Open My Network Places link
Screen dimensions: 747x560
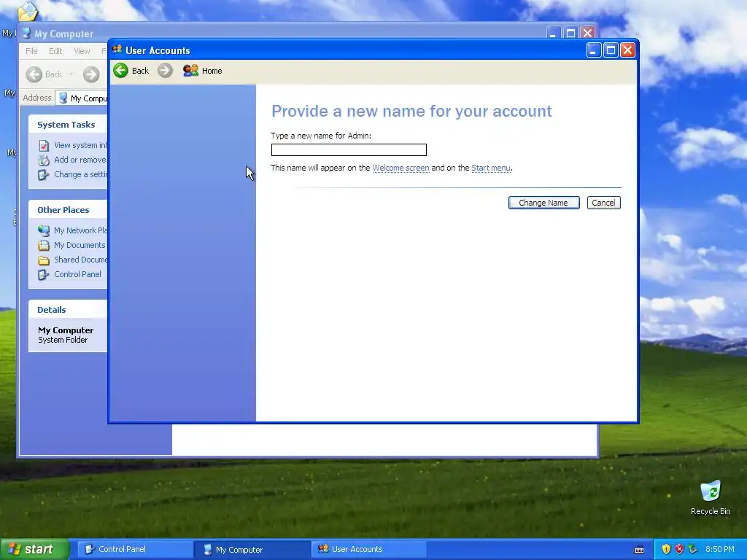80,230
